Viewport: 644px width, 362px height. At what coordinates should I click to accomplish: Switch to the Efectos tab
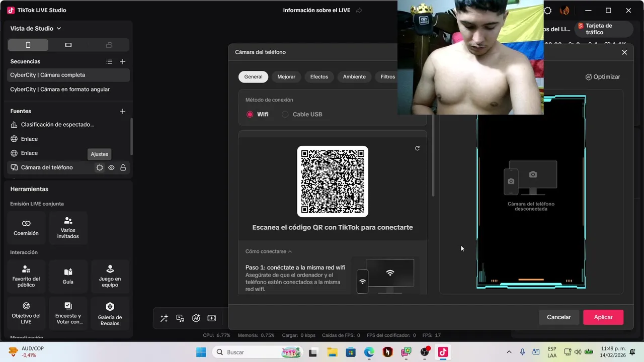click(319, 77)
